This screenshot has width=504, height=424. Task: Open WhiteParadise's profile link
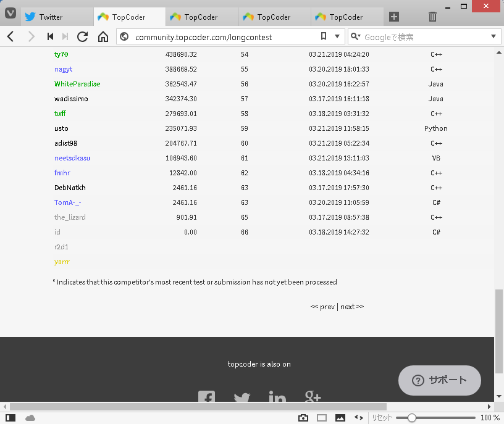pos(77,84)
